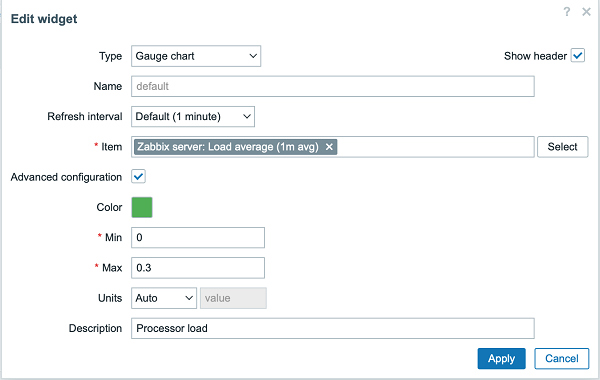Screen dimensions: 600x380
Task: Open the help question mark icon
Action: [567, 12]
